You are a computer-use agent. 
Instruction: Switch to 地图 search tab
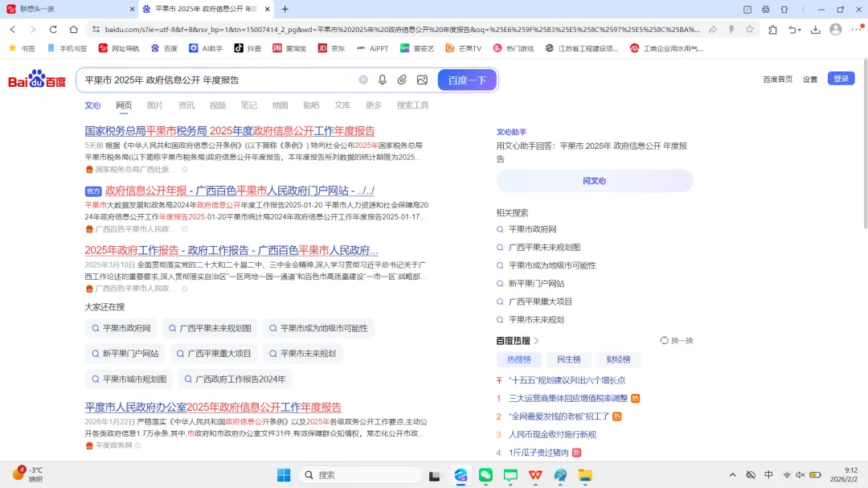(280, 105)
